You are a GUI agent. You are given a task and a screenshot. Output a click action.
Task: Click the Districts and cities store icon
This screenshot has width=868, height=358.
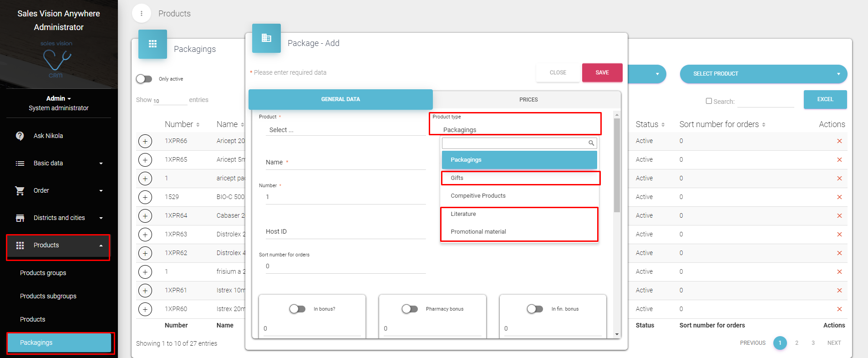coord(20,218)
